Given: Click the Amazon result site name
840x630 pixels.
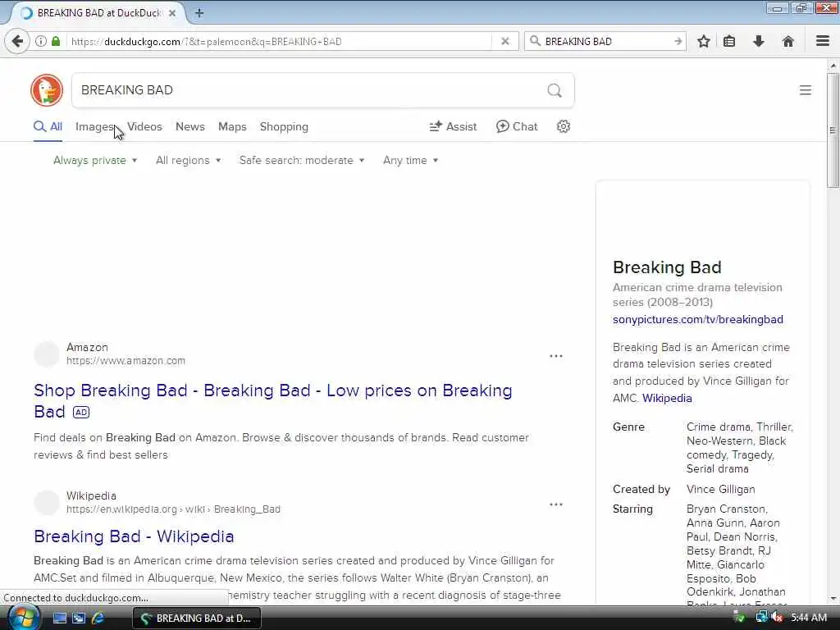Looking at the screenshot, I should click(87, 347).
